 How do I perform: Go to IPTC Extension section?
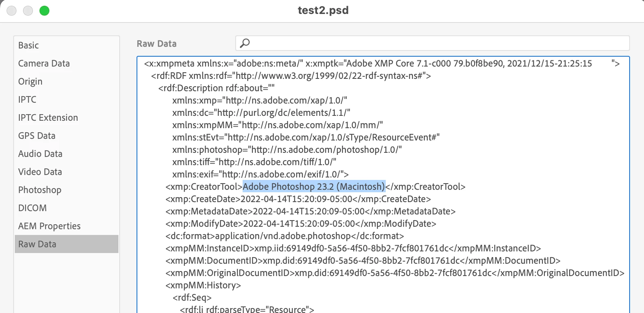tap(67, 117)
